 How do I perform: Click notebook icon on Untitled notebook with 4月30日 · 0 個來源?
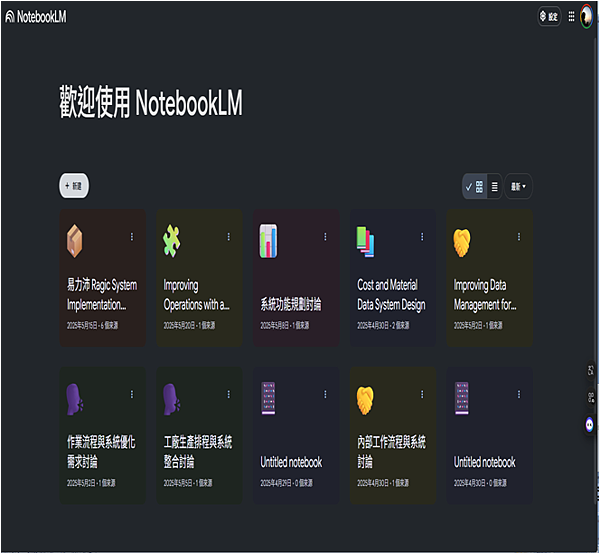tap(462, 398)
